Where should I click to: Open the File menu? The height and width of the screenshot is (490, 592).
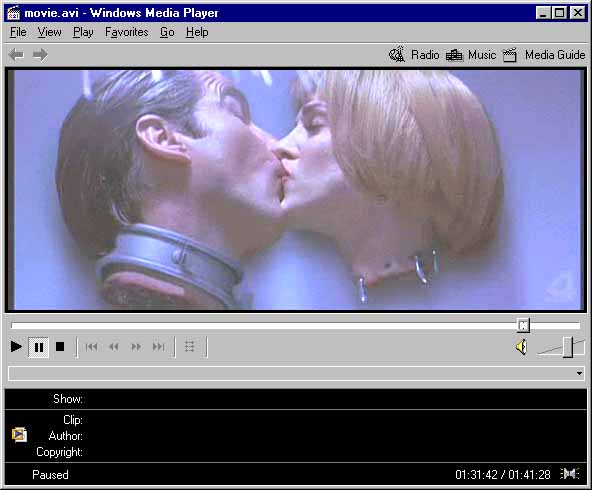point(18,32)
